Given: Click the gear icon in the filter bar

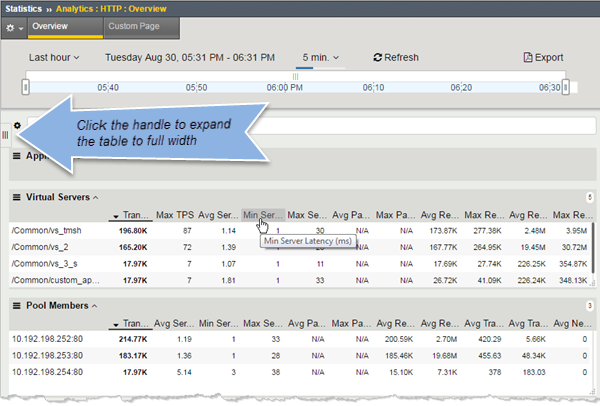Looking at the screenshot, I should click(17, 126).
